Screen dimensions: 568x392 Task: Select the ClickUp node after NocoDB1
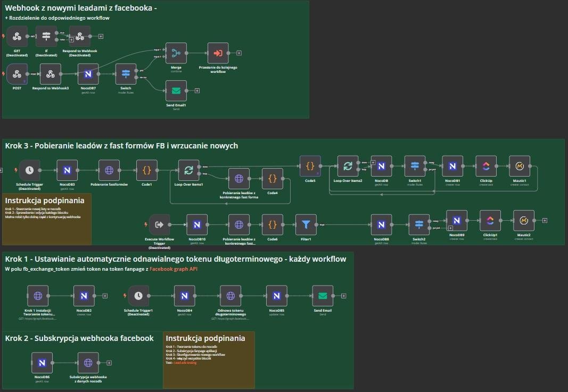486,166
